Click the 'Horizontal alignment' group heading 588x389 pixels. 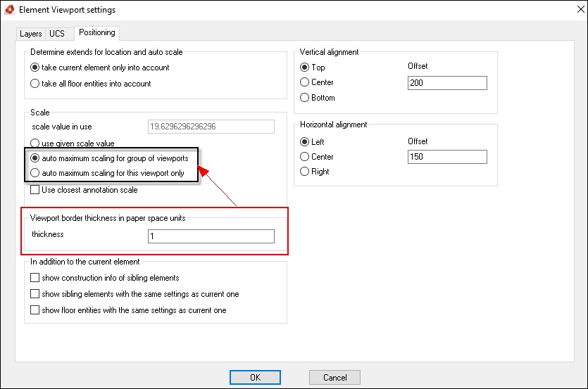tap(333, 125)
